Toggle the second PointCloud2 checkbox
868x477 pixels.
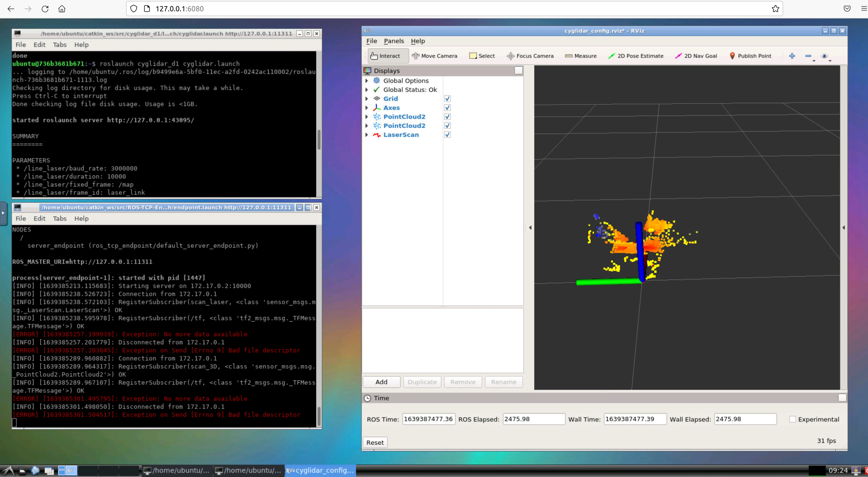click(447, 126)
